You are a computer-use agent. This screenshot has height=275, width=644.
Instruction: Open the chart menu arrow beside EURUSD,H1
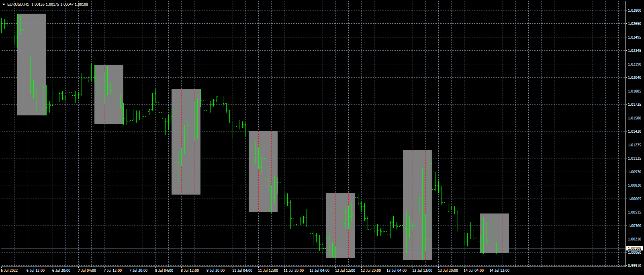point(4,4)
